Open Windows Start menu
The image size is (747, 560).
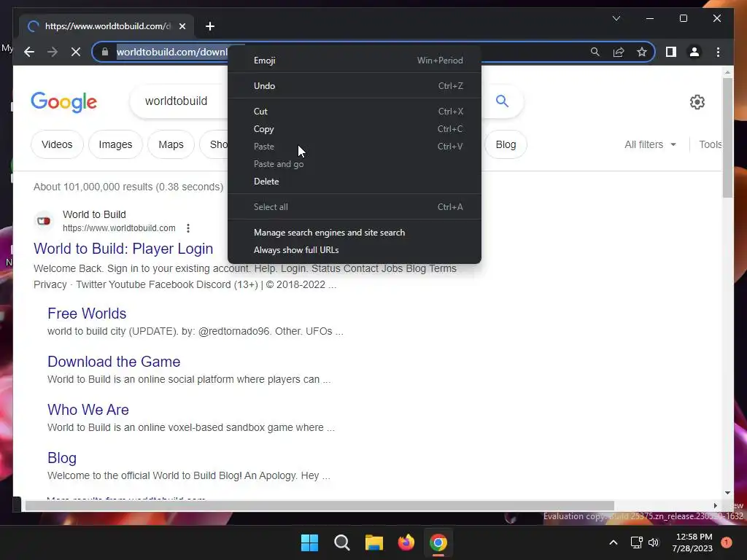pos(309,542)
